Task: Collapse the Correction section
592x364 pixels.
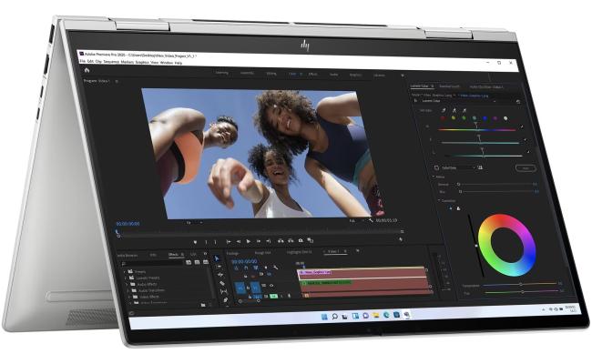Action: 439,201
